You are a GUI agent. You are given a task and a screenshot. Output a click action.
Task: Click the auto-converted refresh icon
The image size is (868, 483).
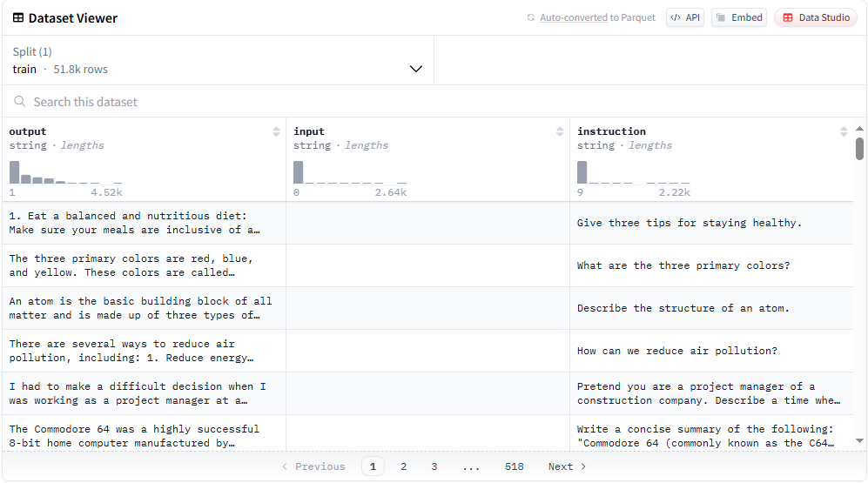pos(531,17)
